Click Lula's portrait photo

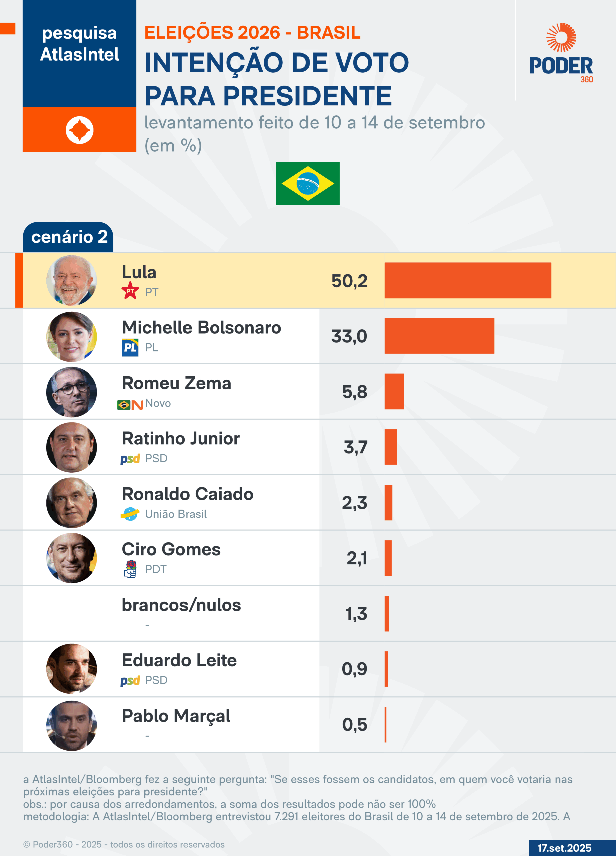pyautogui.click(x=72, y=281)
